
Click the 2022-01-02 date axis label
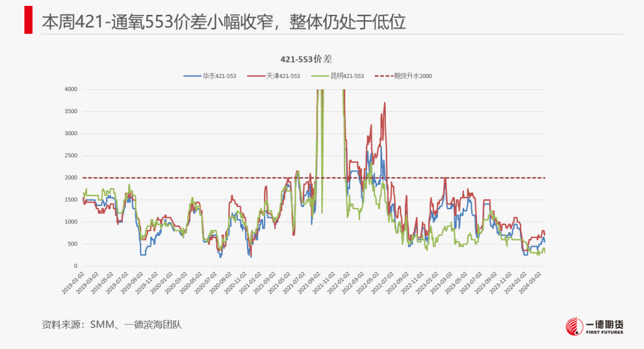point(339,282)
